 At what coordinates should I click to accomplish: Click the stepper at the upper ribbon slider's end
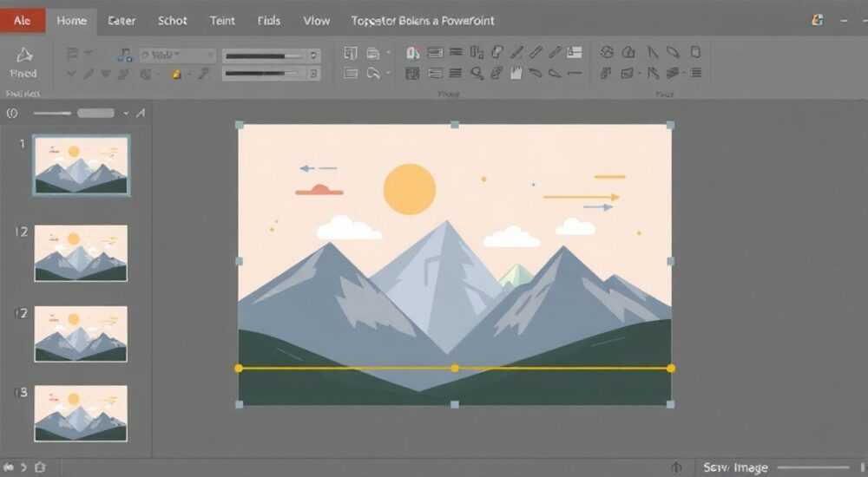[x=314, y=56]
